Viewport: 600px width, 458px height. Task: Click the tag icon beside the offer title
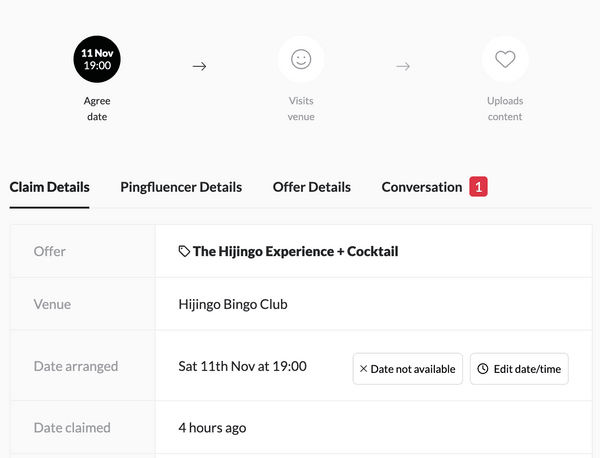coord(184,252)
